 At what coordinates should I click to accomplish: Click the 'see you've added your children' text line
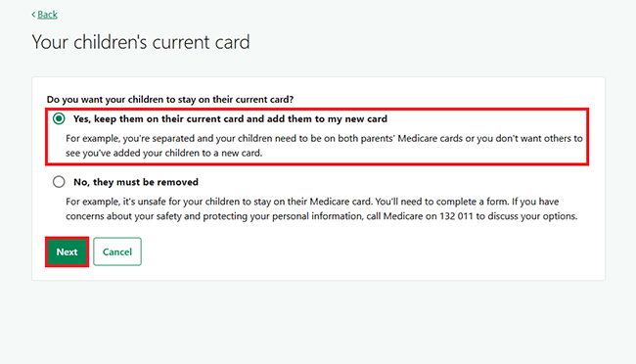(x=163, y=153)
